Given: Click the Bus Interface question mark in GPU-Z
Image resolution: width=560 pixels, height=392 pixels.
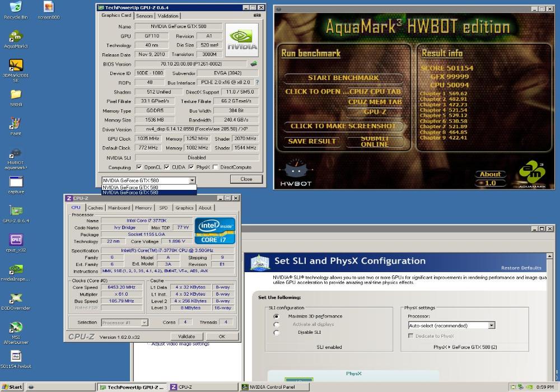Looking at the screenshot, I should (x=257, y=82).
